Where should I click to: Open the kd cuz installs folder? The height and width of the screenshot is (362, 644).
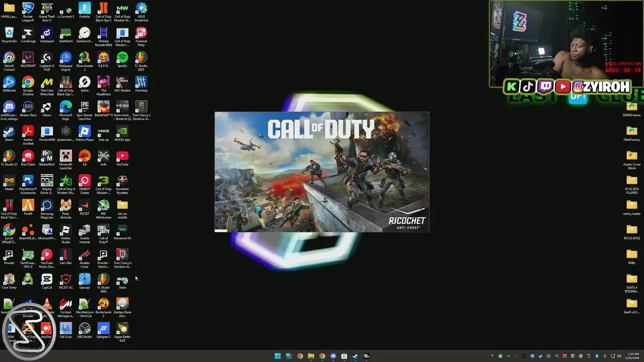pyautogui.click(x=122, y=209)
